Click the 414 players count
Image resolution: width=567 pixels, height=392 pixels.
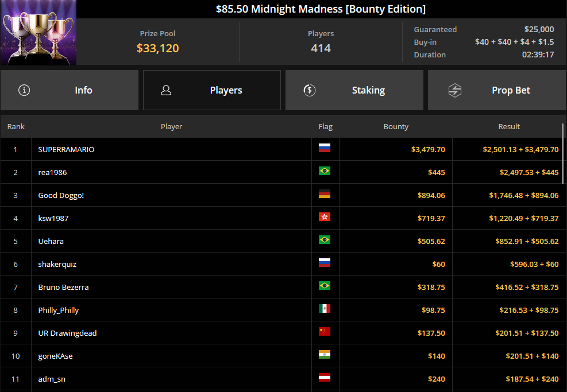pos(321,48)
